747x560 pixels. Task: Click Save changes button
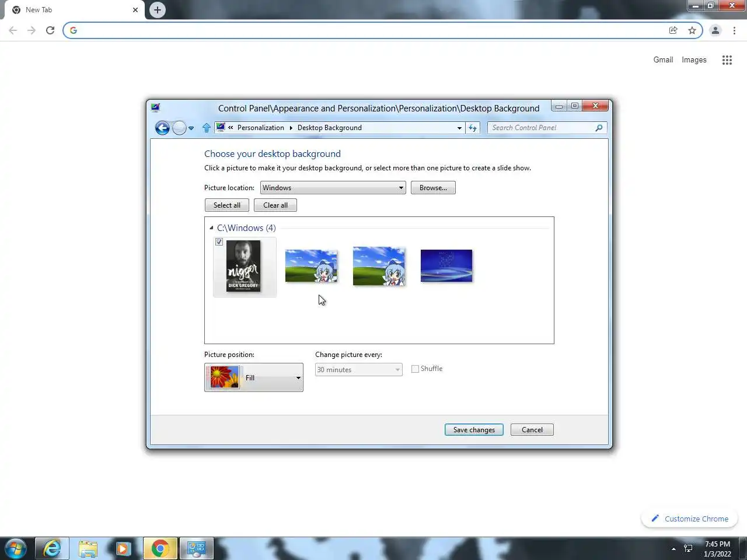pyautogui.click(x=474, y=430)
